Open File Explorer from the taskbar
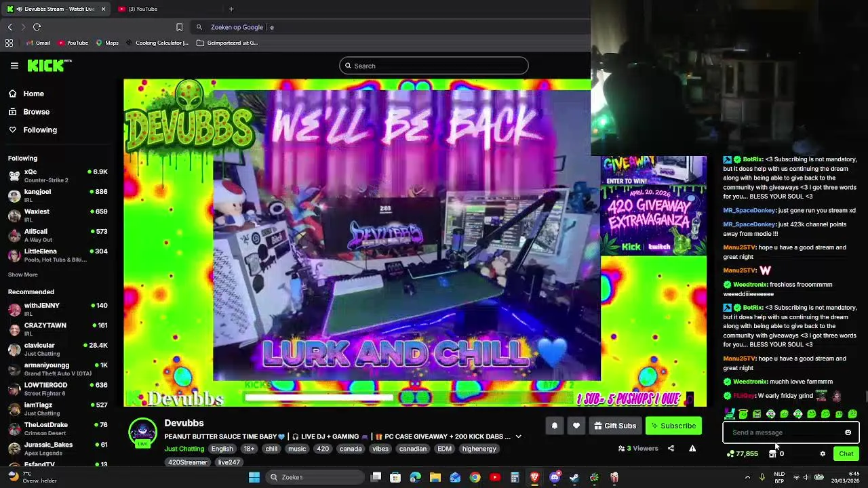The image size is (868, 488). 435,477
